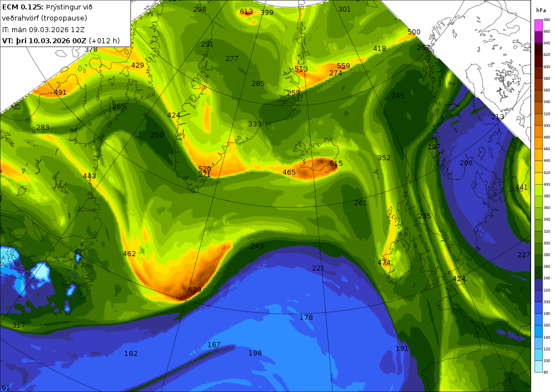The image size is (555, 392).
Task: Click the purple band between 640 and 660 hPa
Action: 538,37
